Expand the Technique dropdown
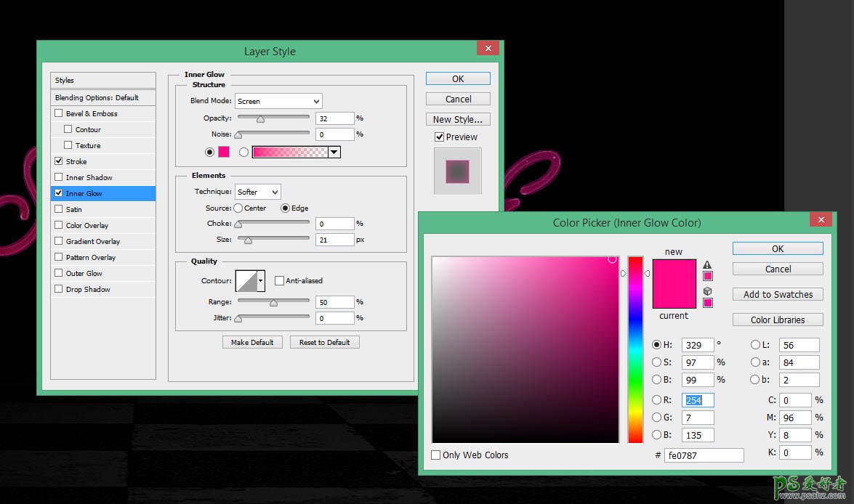 (x=258, y=192)
